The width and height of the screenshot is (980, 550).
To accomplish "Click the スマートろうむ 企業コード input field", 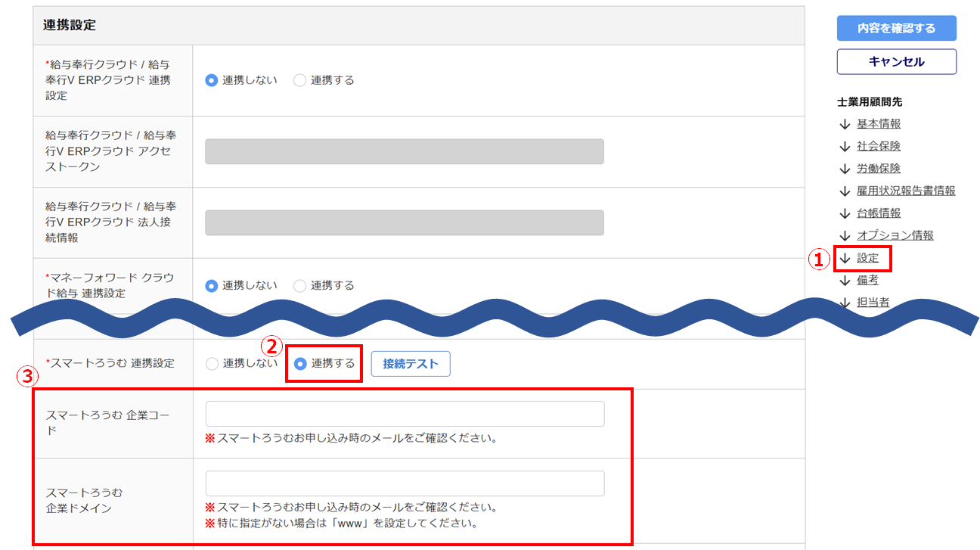I will pyautogui.click(x=405, y=414).
